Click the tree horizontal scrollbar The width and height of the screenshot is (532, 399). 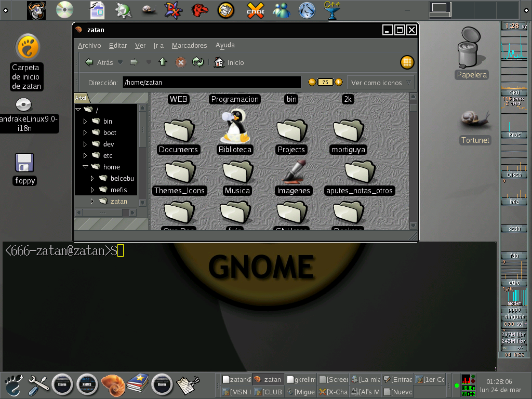pos(106,212)
